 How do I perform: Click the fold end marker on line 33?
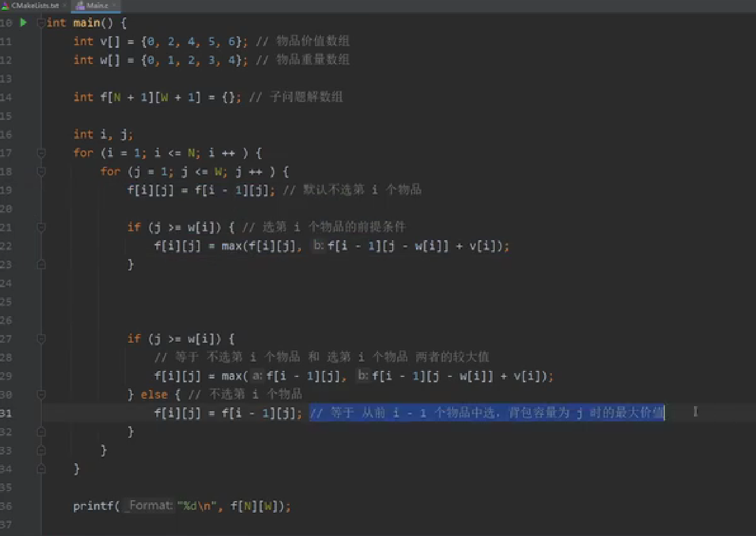pos(41,450)
